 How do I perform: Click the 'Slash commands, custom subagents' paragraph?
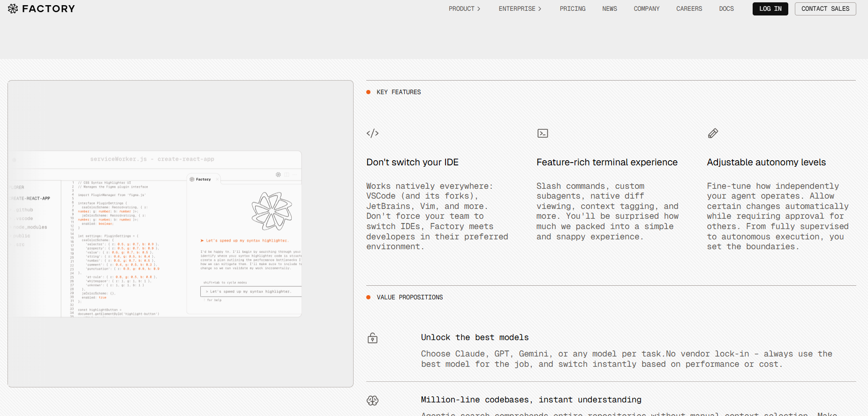(607, 211)
